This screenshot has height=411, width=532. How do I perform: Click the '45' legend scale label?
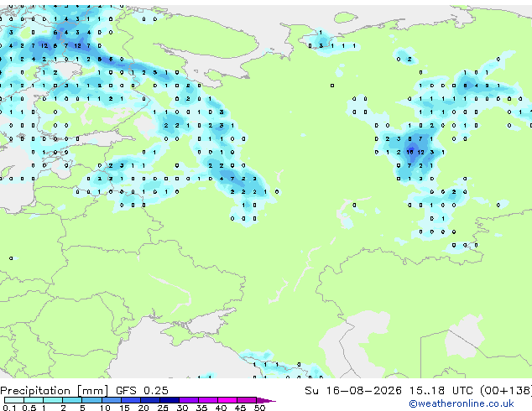pyautogui.click(x=241, y=408)
